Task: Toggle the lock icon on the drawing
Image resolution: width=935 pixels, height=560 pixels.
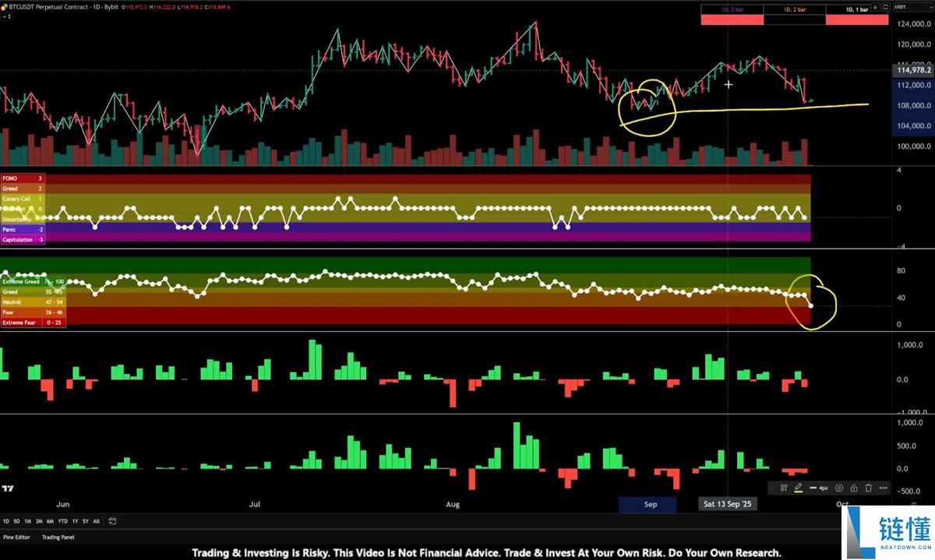Action: [854, 488]
